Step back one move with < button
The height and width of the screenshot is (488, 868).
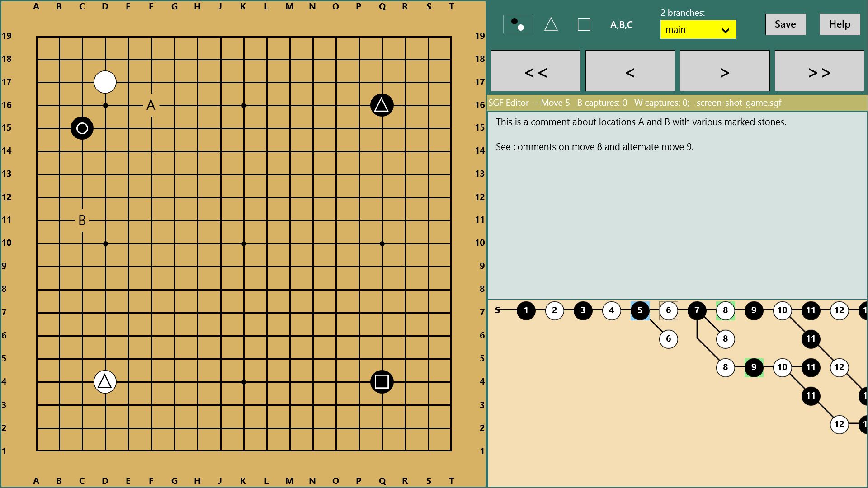tap(630, 71)
